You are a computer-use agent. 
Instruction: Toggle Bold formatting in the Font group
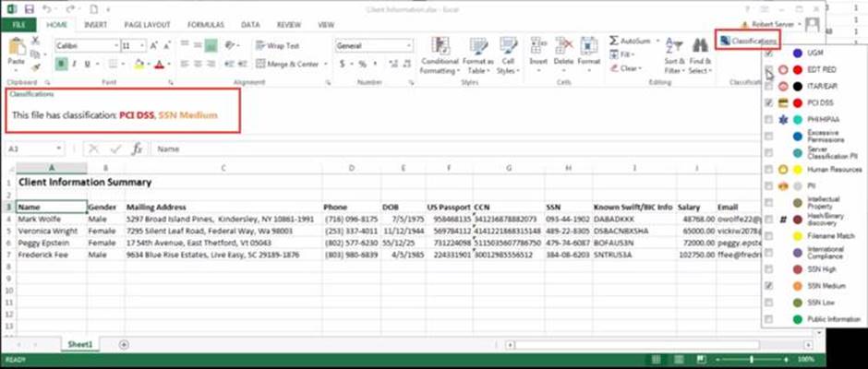tap(59, 65)
